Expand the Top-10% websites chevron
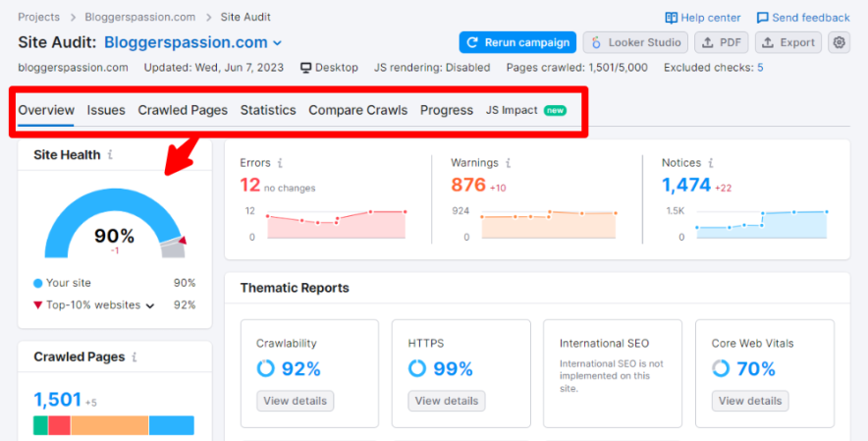This screenshot has height=441, width=868. click(x=150, y=305)
